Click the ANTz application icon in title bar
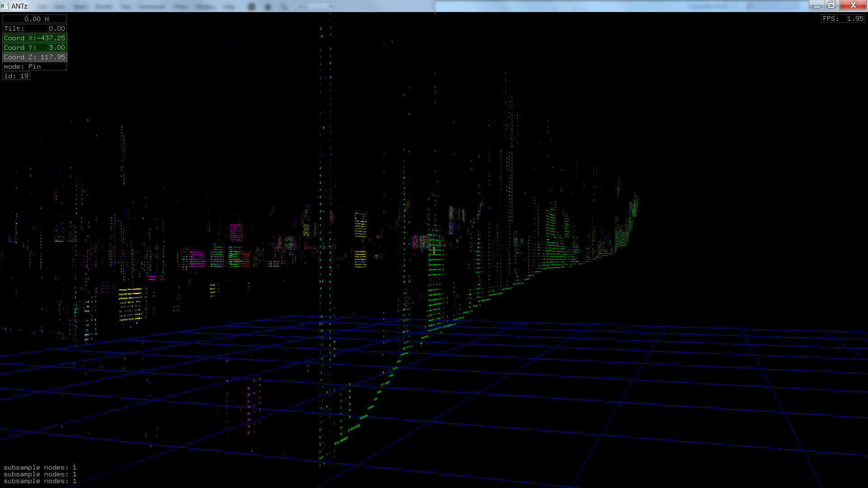The height and width of the screenshot is (488, 868). coord(5,6)
